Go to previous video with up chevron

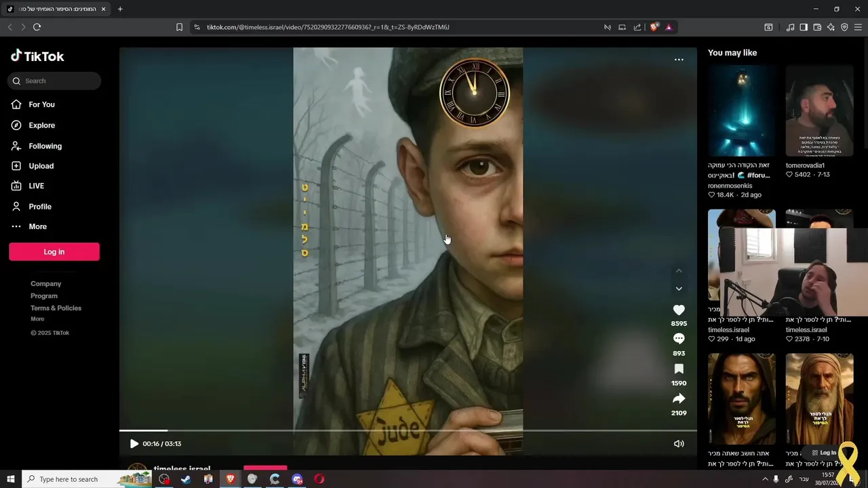[679, 271]
